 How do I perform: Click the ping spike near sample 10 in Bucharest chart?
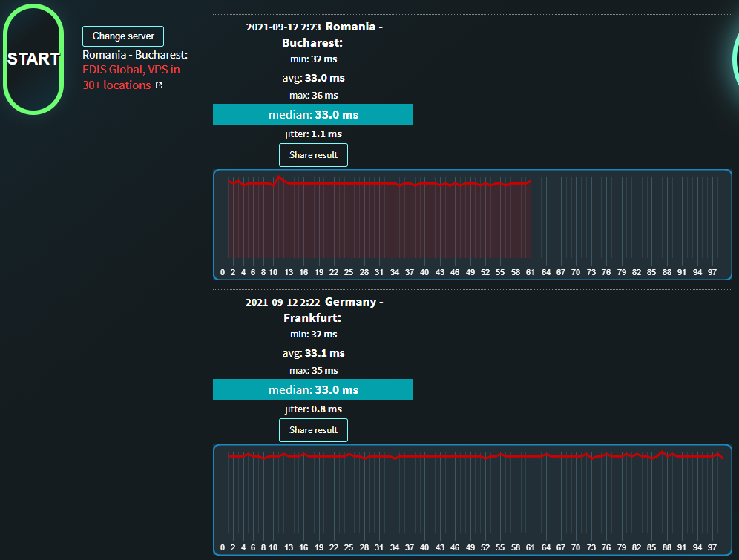point(278,177)
